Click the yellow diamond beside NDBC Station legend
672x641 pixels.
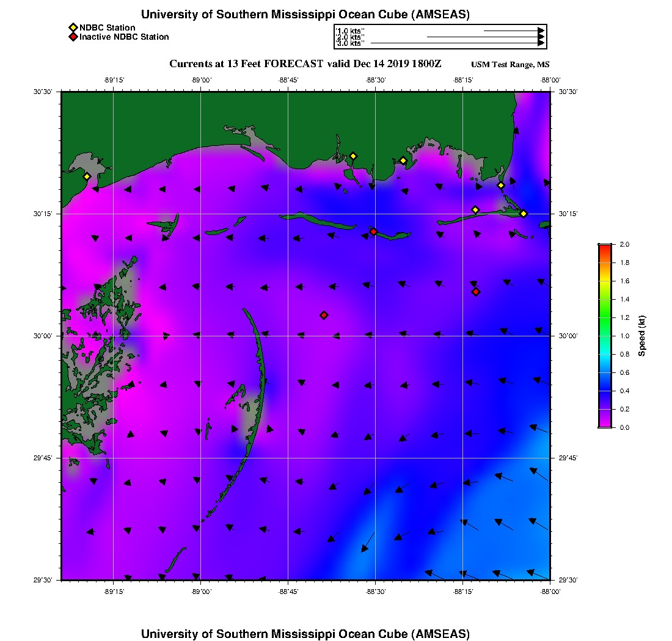point(73,27)
